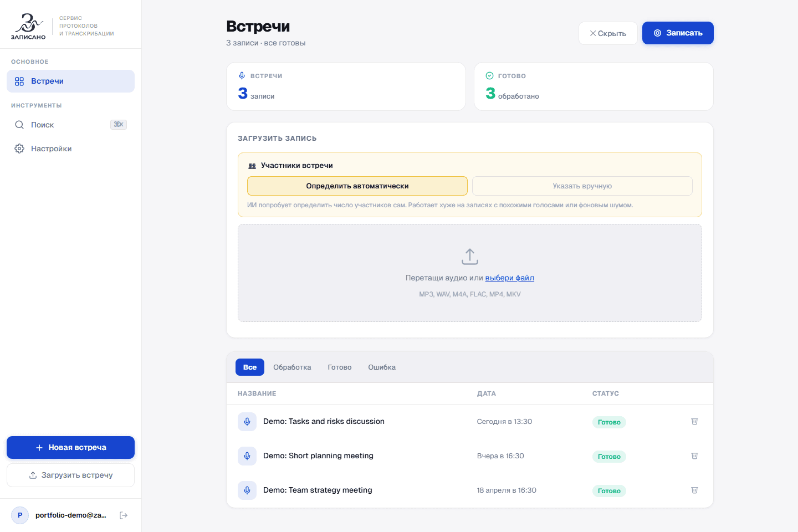The height and width of the screenshot is (532, 798).
Task: Switch to the Обработка filter tab
Action: click(292, 367)
